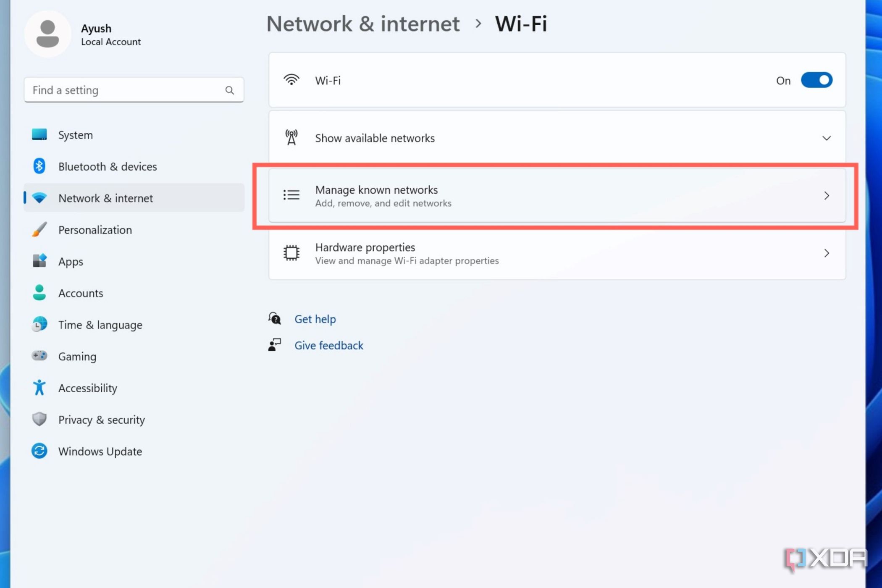Select the Windows Update icon
This screenshot has height=588, width=882.
point(39,451)
